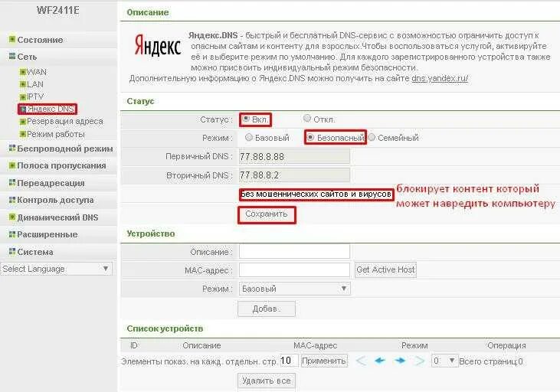
Task: Click the icon beside Динамический DNS
Action: tap(12, 217)
